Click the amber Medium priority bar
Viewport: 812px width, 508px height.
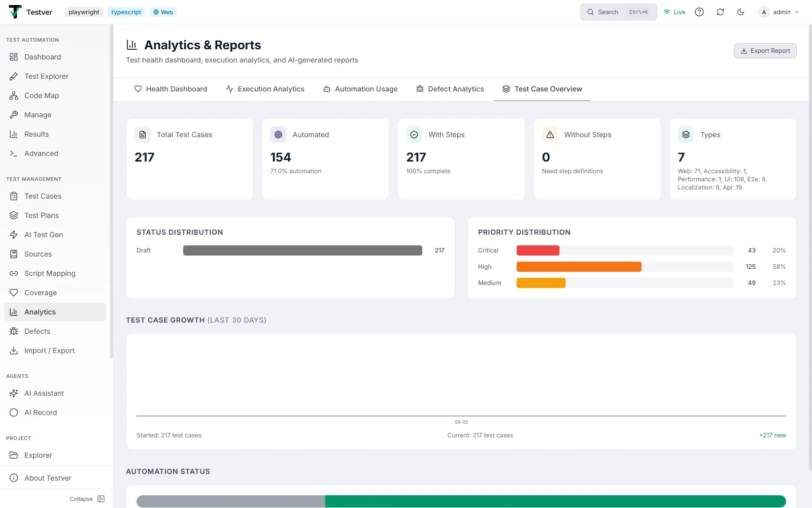541,283
